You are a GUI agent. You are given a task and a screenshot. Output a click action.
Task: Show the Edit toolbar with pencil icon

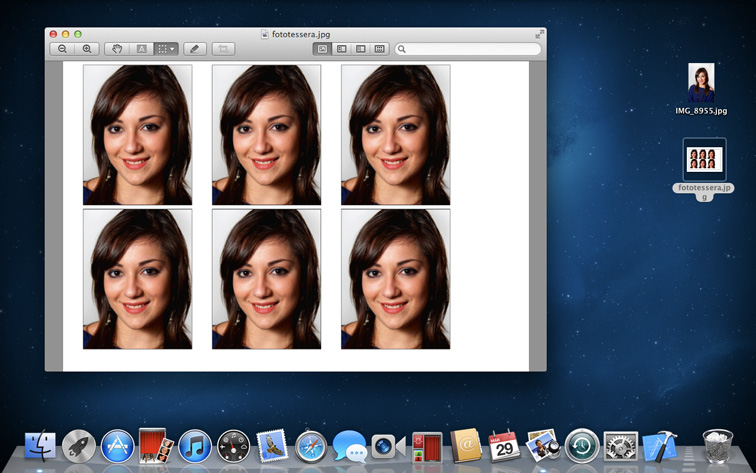pyautogui.click(x=194, y=49)
